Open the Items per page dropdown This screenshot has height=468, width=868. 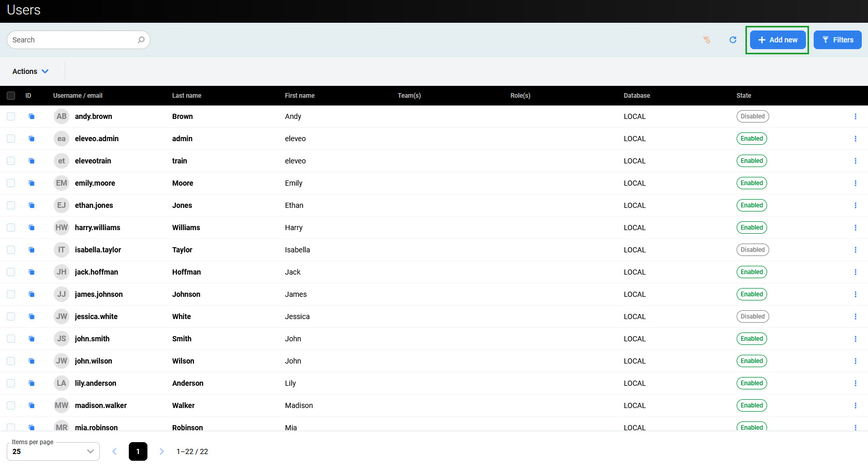pyautogui.click(x=53, y=451)
